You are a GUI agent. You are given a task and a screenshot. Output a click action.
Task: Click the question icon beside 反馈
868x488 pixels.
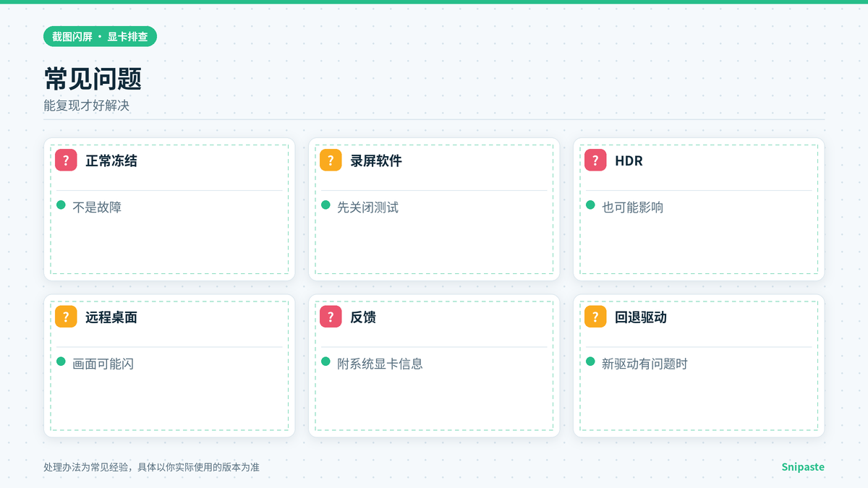pos(331,317)
